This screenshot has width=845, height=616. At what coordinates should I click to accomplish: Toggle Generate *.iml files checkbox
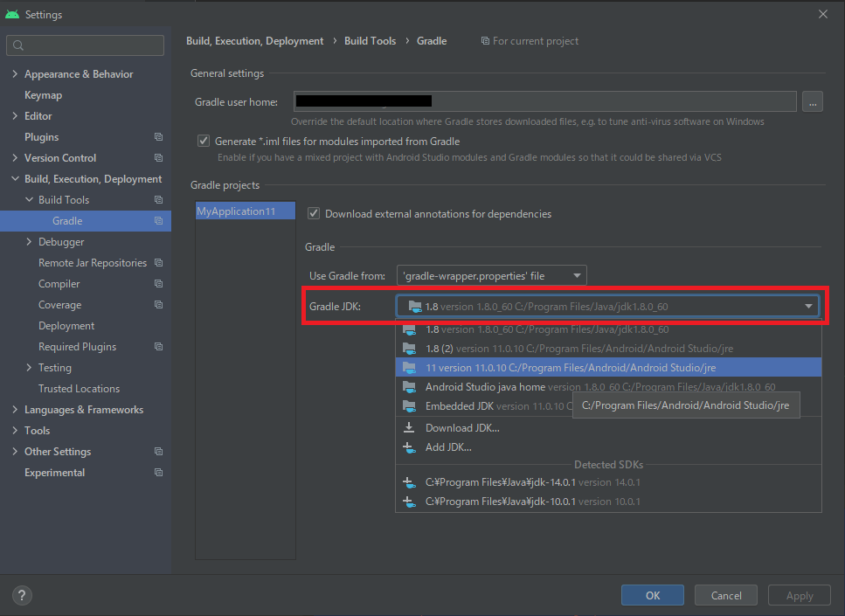[x=203, y=142]
